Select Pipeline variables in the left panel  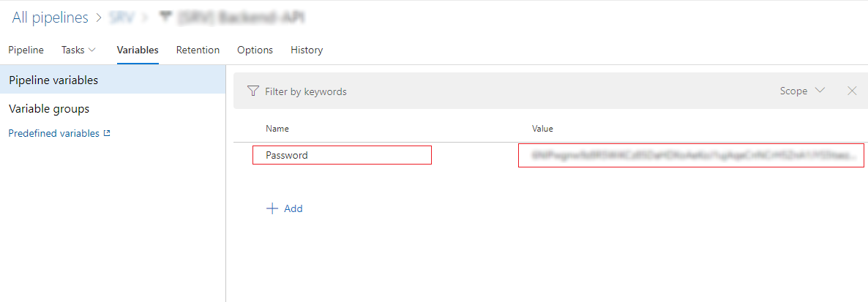(x=53, y=80)
